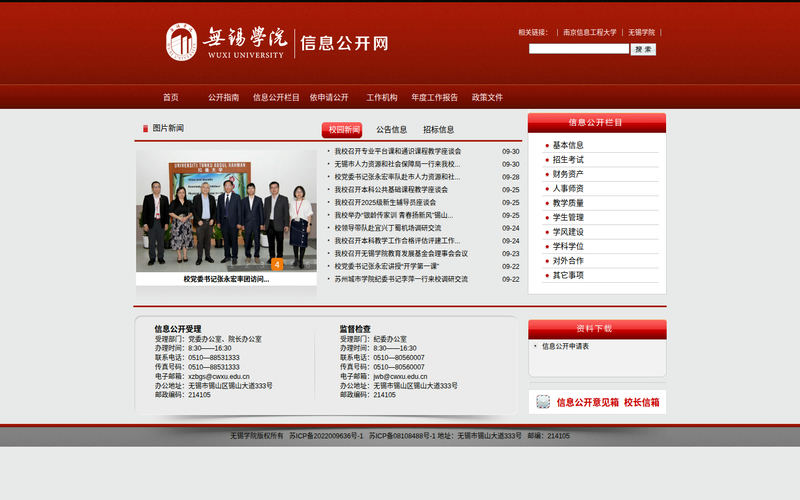This screenshot has height=500, width=800.
Task: Open 财务资产 in sidebar column list
Action: [x=568, y=174]
